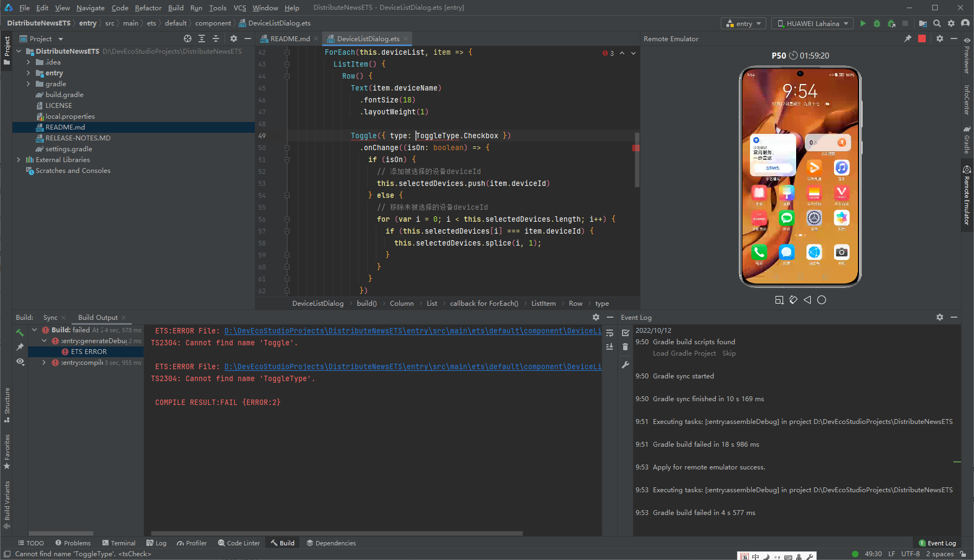Click the Debug bug icon in the toolbar

coord(877,23)
